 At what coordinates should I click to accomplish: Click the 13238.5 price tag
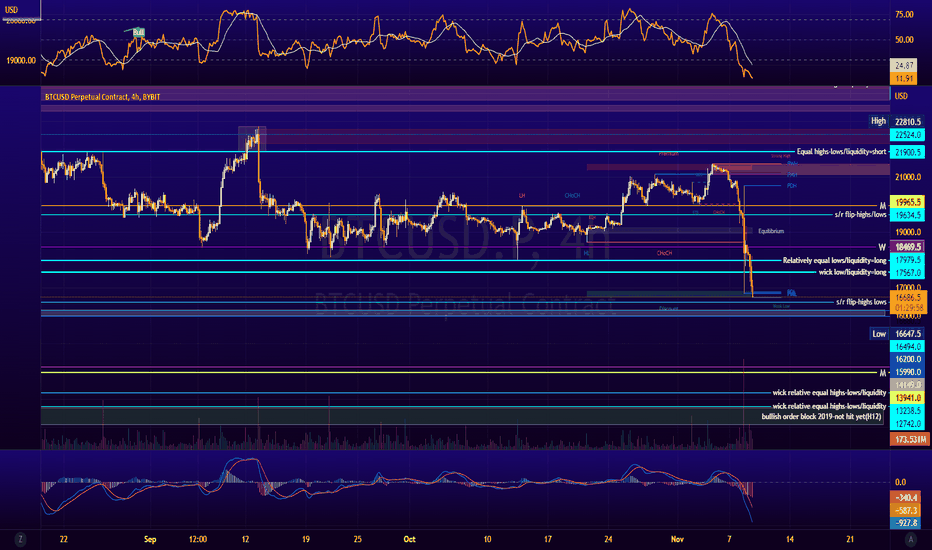click(x=908, y=411)
